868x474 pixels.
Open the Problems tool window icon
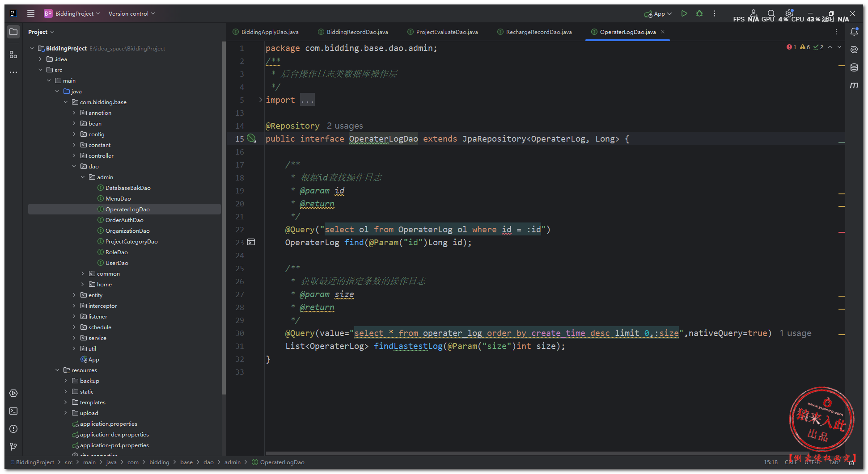tap(13, 429)
